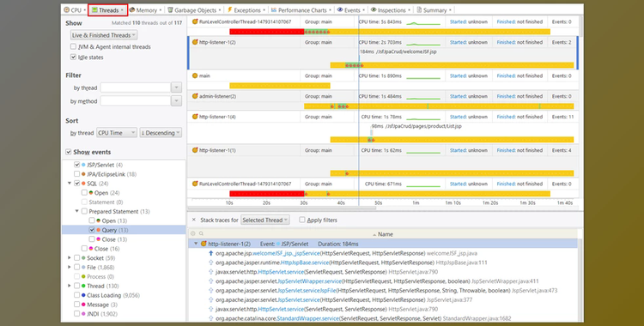Click the product/List.jsp event label

coord(416,126)
